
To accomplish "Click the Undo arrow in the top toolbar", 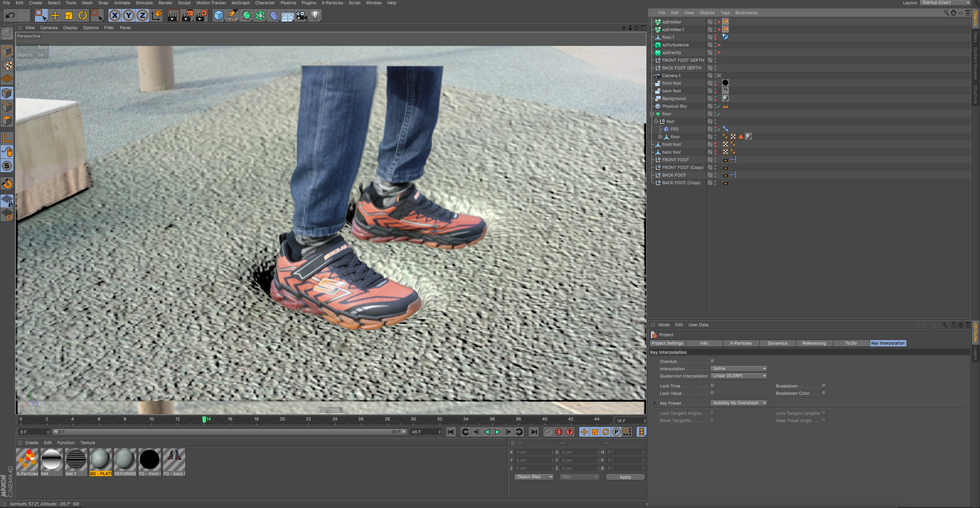I will [x=10, y=15].
